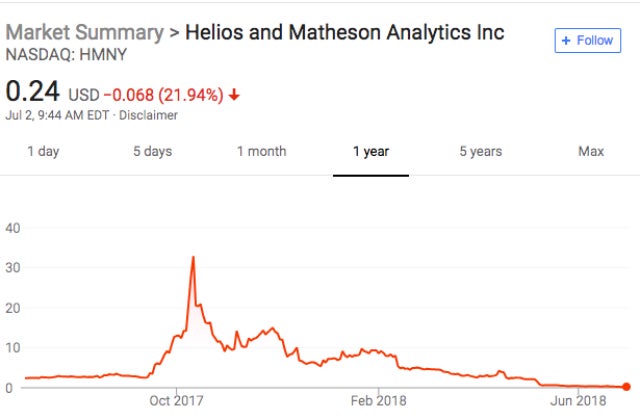Click the 40 value on the y-axis
The height and width of the screenshot is (420, 640).
[x=14, y=227]
